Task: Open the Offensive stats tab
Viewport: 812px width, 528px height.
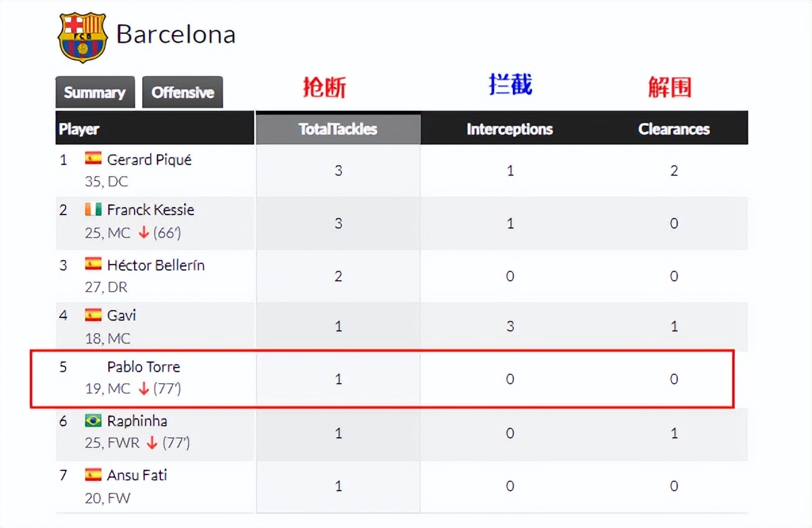Action: pos(182,93)
